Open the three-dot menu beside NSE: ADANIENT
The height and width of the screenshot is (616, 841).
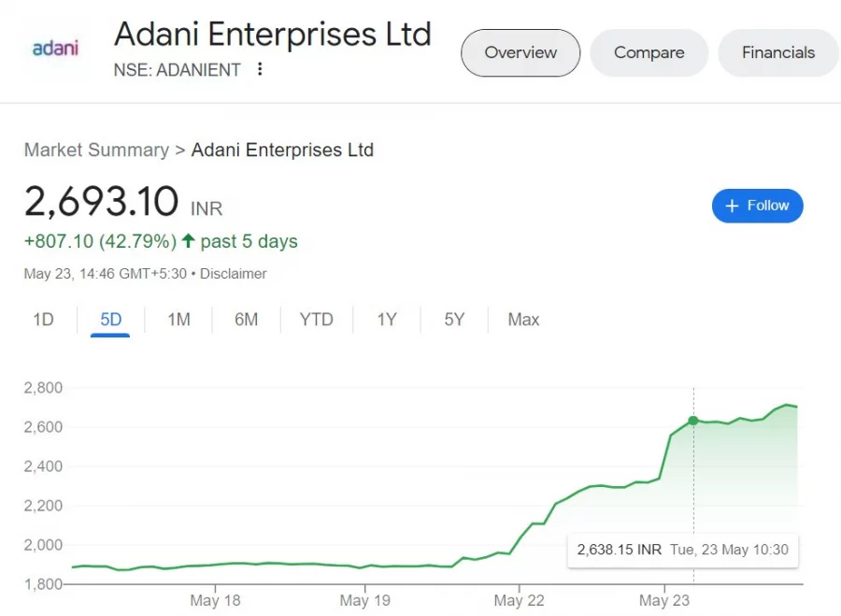click(260, 68)
